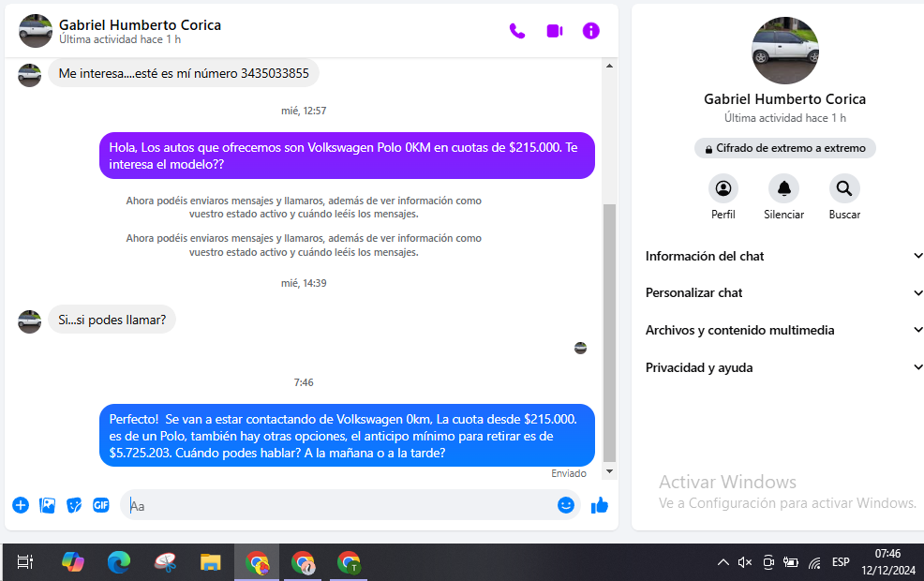
Task: Switch to third Chrome profile window
Action: click(349, 562)
